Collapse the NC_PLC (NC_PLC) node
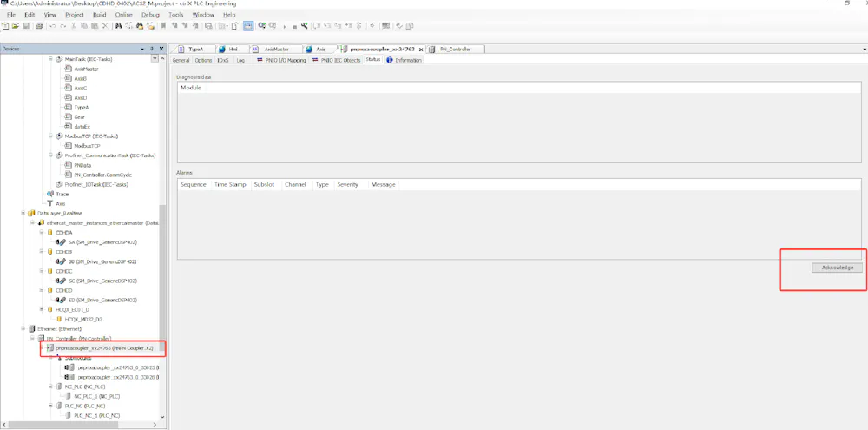This screenshot has height=430, width=868. 51,387
